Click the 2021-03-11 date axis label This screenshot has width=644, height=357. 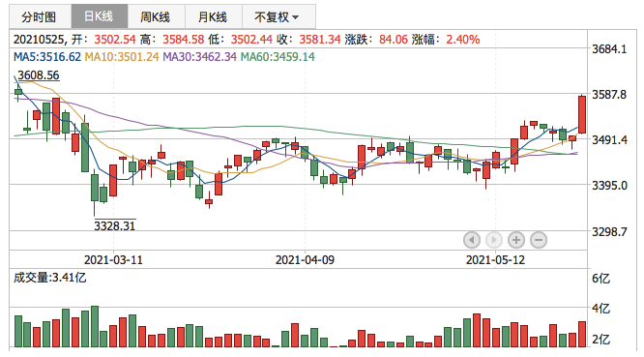pyautogui.click(x=113, y=260)
